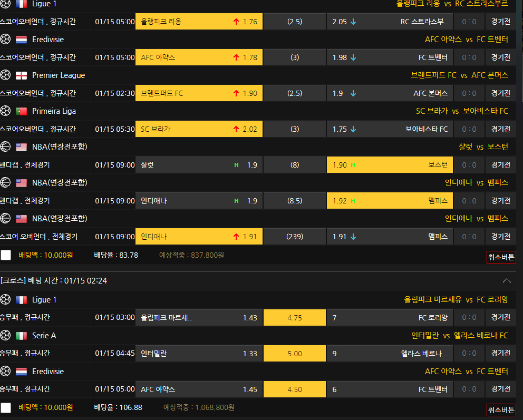The width and height of the screenshot is (523, 420).
Task: Click the 0:0 score of the 브렌트퍼드 FC row
Action: pyautogui.click(x=469, y=93)
